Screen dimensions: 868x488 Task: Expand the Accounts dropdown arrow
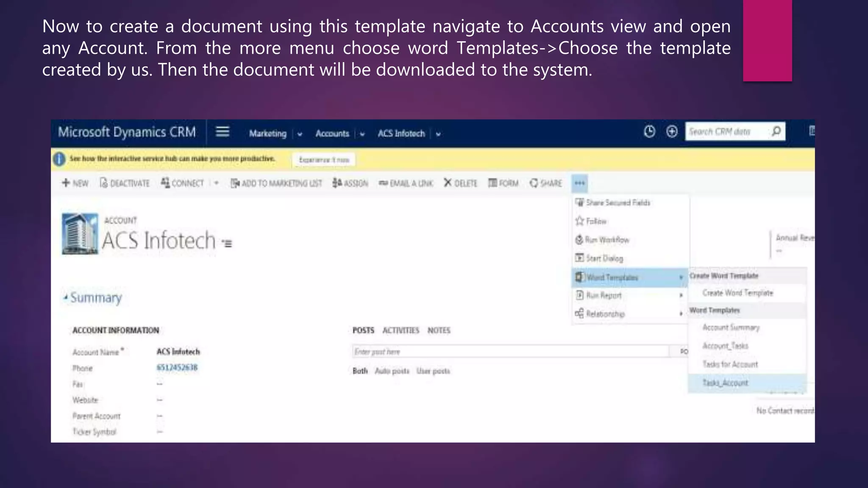(x=362, y=134)
